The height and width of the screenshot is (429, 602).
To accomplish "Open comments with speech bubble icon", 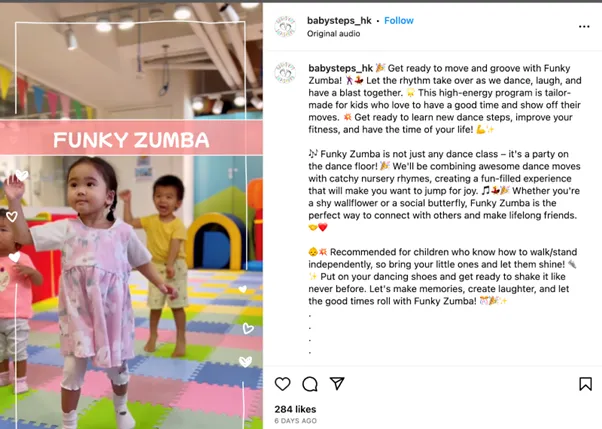I will [x=310, y=384].
